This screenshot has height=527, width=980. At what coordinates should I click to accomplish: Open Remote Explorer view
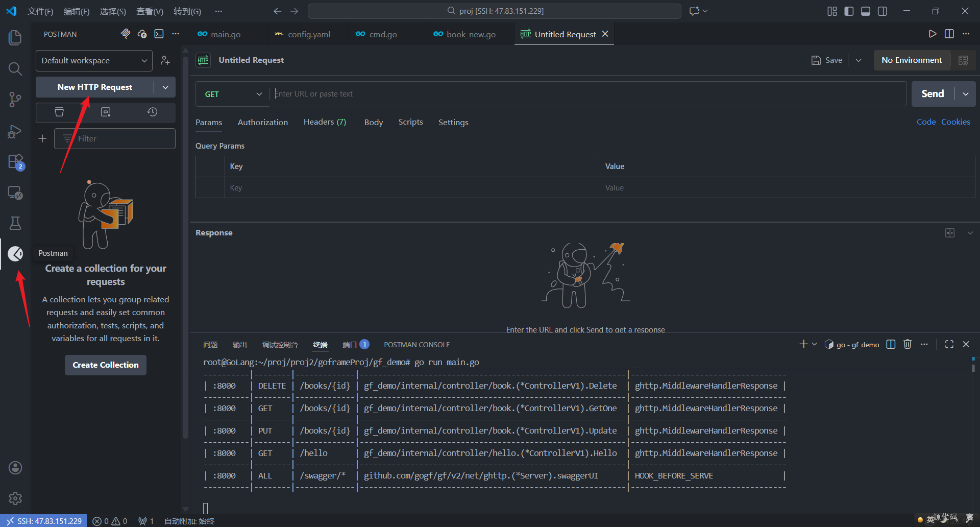15,193
